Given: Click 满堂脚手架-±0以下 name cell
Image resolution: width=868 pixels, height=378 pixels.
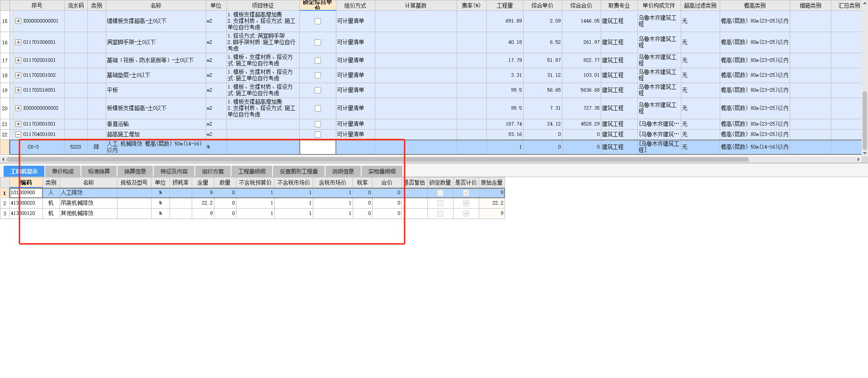Looking at the screenshot, I should [156, 42].
